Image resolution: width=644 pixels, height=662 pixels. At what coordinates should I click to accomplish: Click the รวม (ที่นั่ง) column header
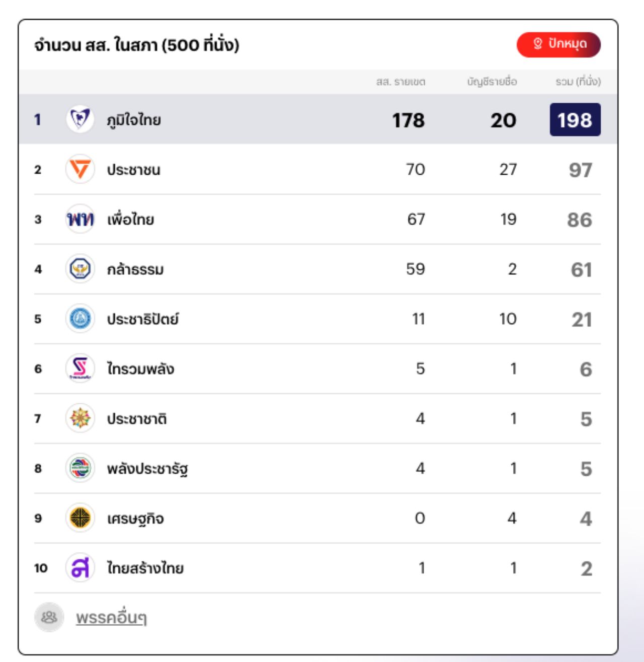click(578, 82)
